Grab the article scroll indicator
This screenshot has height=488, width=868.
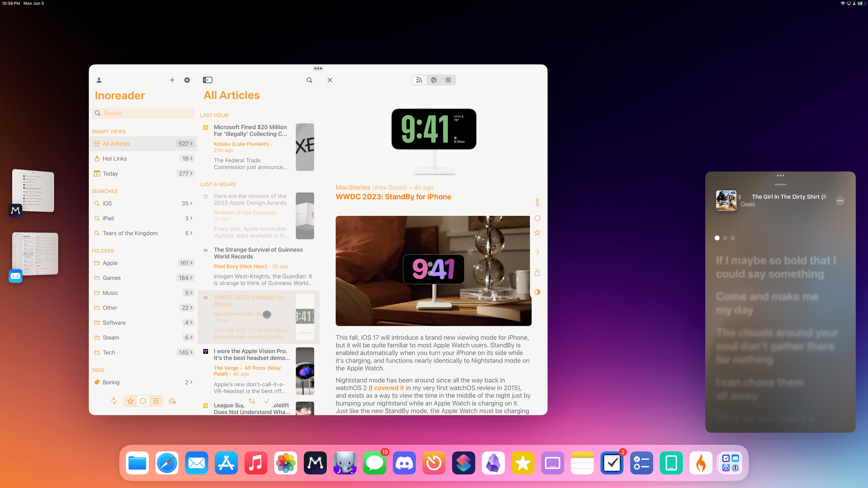tap(537, 202)
